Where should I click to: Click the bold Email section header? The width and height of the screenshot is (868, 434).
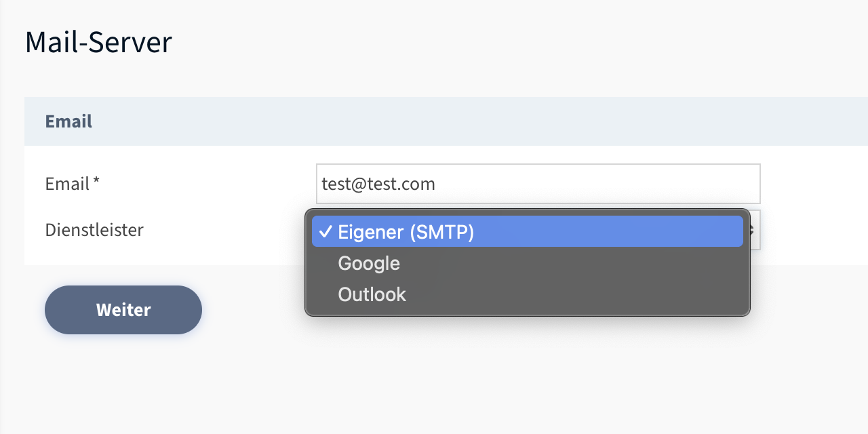pos(68,121)
